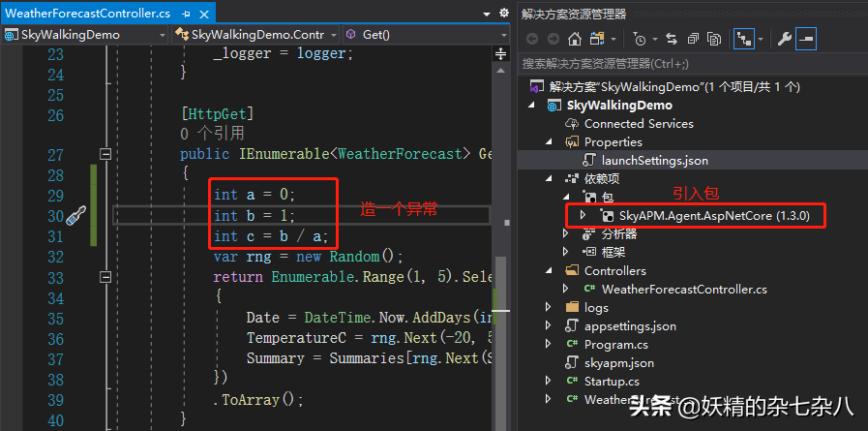
Task: Click the wrench Properties icon
Action: [x=784, y=39]
